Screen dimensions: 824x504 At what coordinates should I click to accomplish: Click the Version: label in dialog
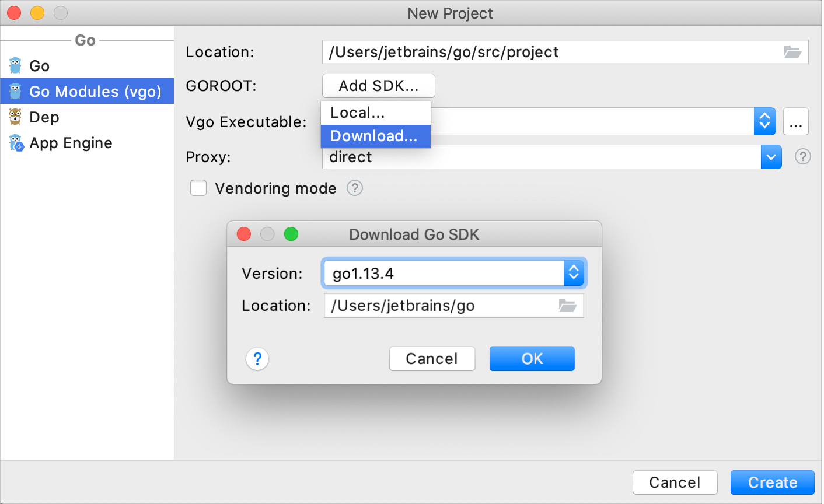pos(272,274)
